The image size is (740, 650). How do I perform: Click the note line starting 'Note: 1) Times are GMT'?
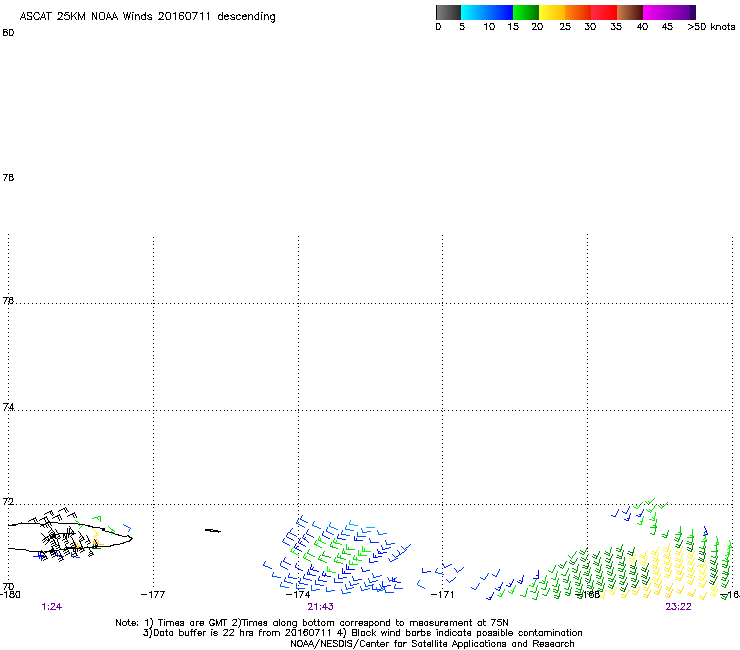click(312, 623)
